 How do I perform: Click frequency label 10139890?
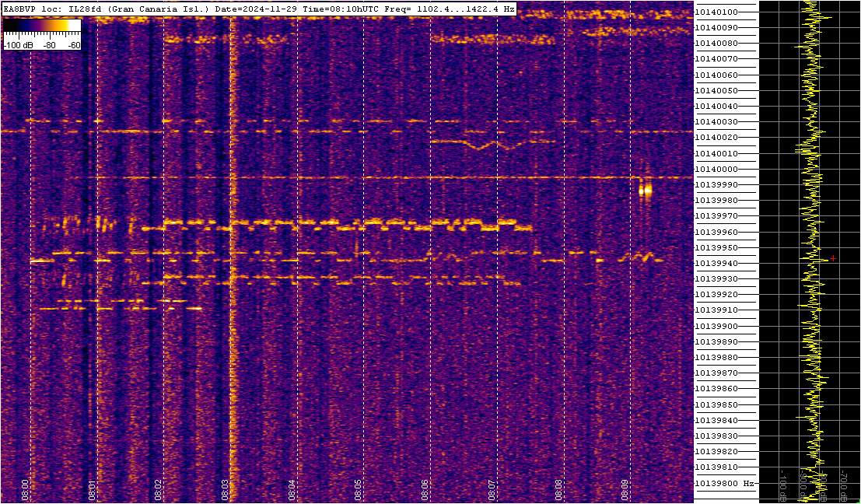pyautogui.click(x=716, y=342)
